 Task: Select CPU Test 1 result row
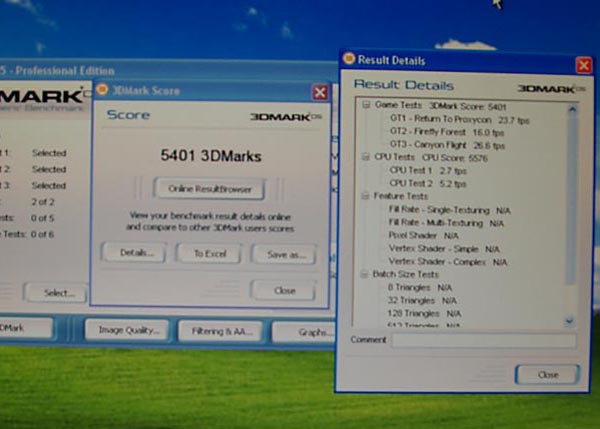[x=427, y=170]
